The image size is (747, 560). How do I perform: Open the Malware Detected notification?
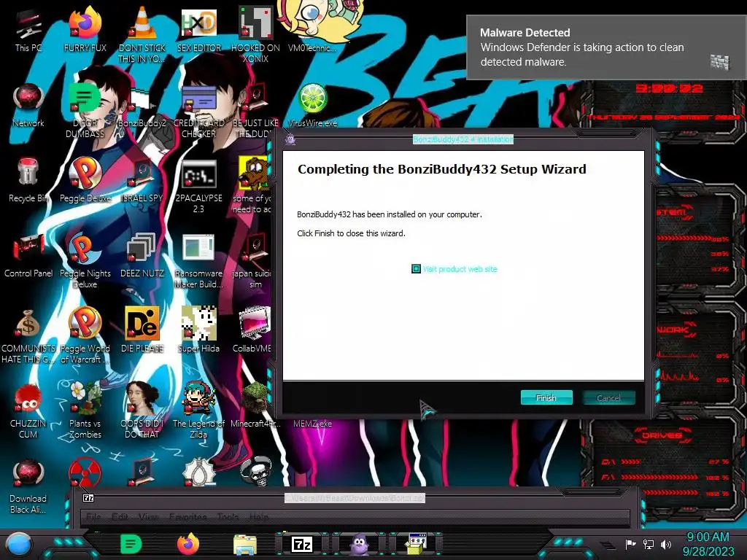coord(606,47)
